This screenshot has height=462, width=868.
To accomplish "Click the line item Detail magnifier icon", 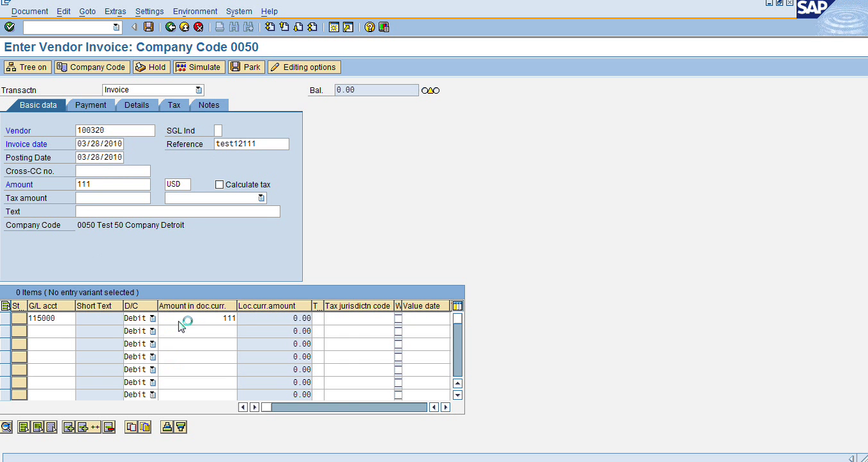I will point(6,427).
